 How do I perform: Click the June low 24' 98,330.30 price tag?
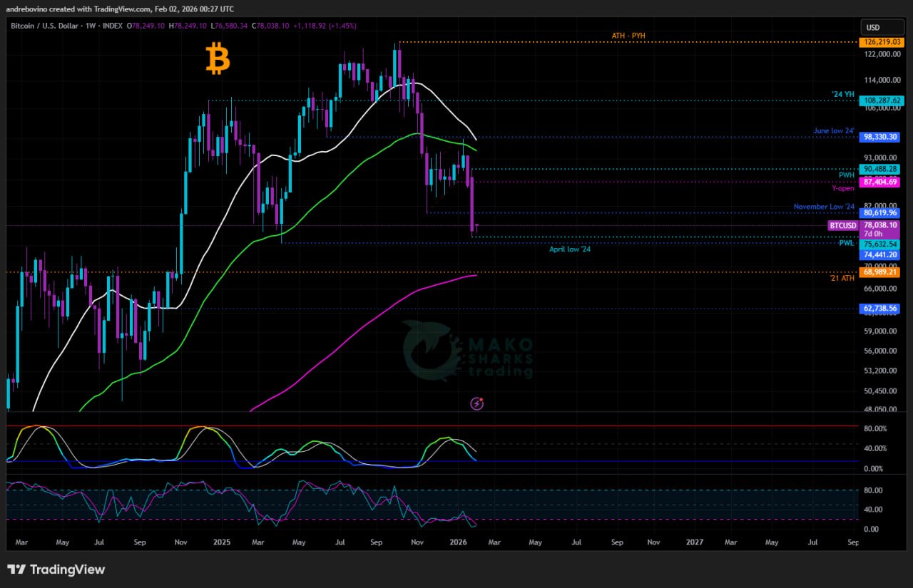881,137
